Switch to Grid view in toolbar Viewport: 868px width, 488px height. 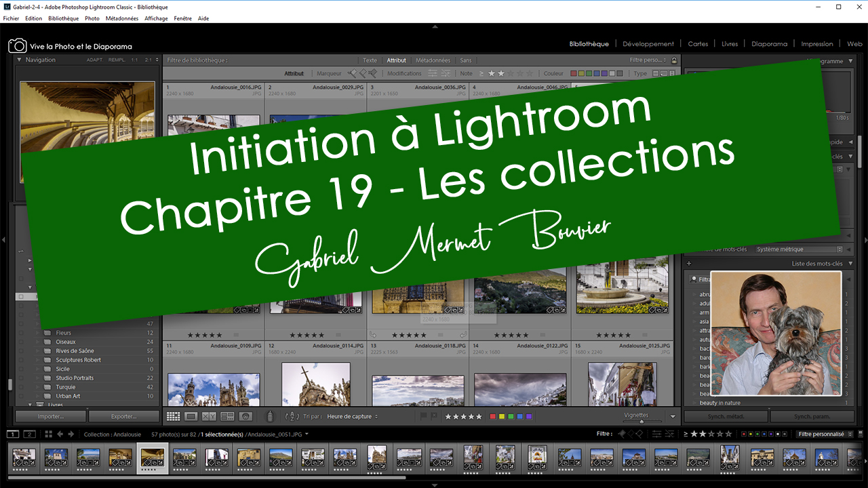tap(173, 417)
